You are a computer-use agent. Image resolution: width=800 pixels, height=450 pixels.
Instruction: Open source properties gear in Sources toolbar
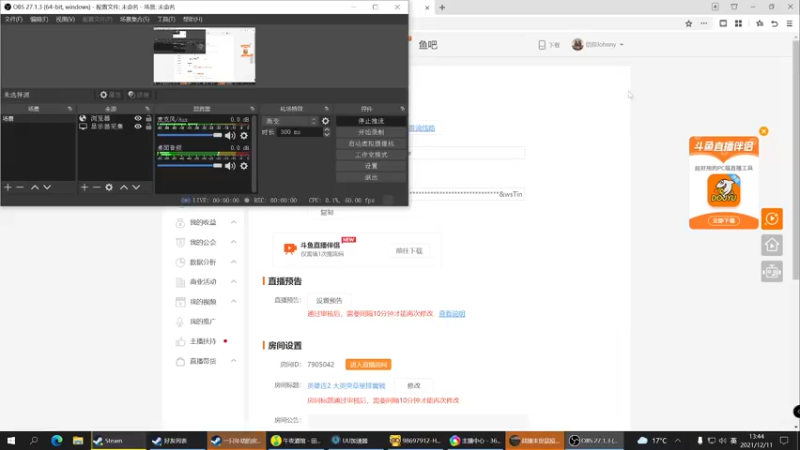tap(109, 187)
